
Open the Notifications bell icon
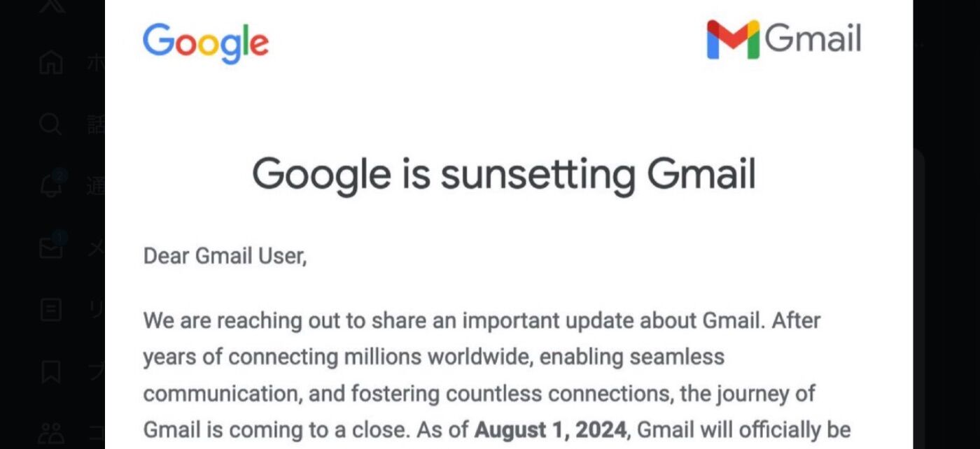pyautogui.click(x=51, y=187)
